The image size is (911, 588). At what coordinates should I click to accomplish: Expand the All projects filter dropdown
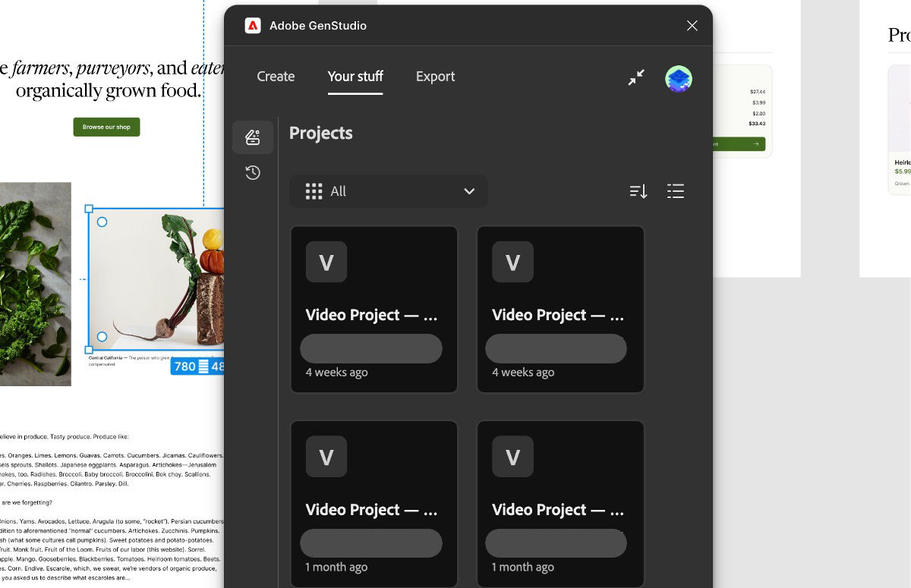click(389, 191)
